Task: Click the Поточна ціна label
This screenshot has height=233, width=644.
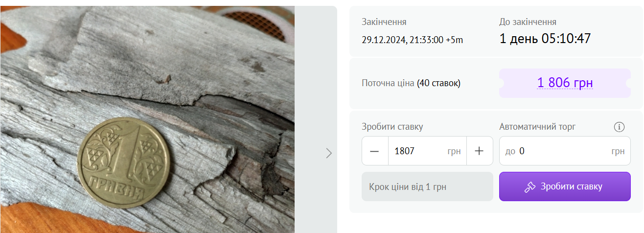Action: [388, 83]
